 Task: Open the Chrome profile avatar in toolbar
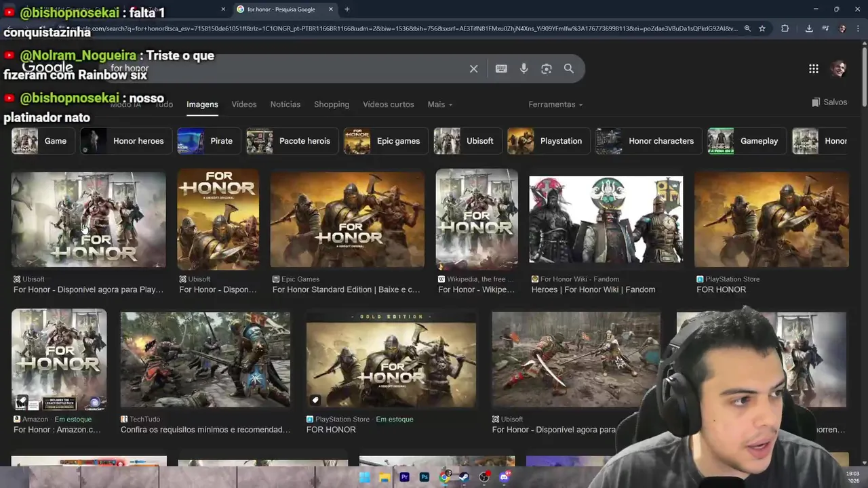(x=842, y=28)
